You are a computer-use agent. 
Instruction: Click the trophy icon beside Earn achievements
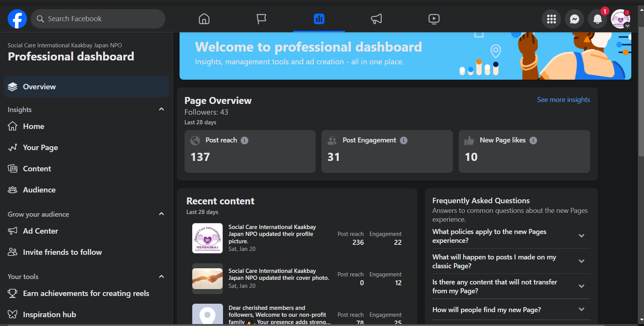pos(13,293)
